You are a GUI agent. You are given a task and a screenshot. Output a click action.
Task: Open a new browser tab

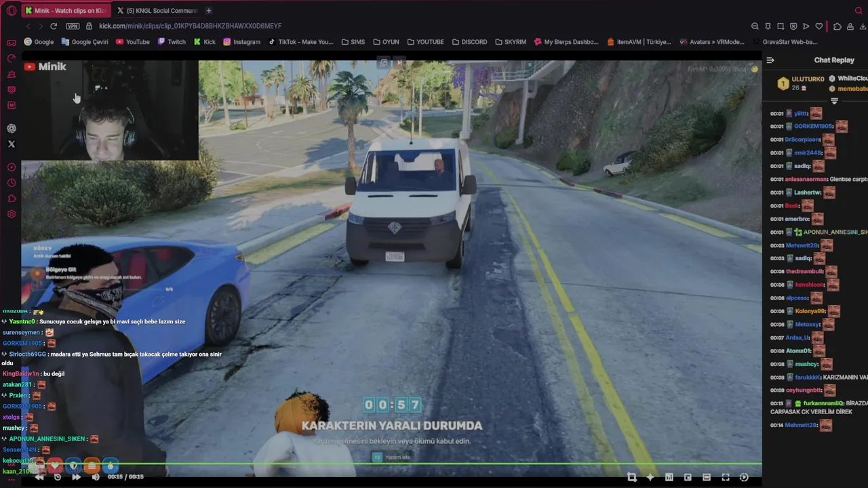point(209,11)
